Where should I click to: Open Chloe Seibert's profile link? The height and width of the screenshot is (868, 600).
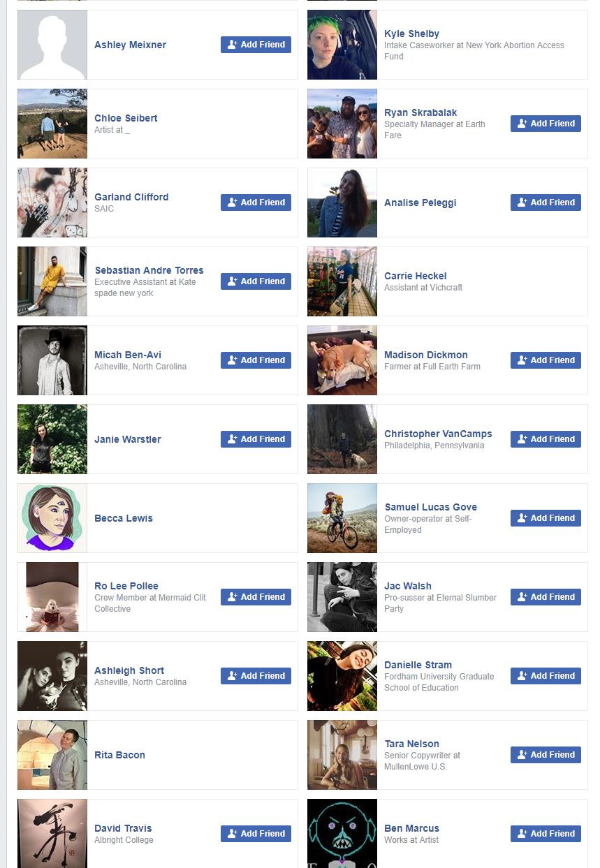(x=126, y=118)
